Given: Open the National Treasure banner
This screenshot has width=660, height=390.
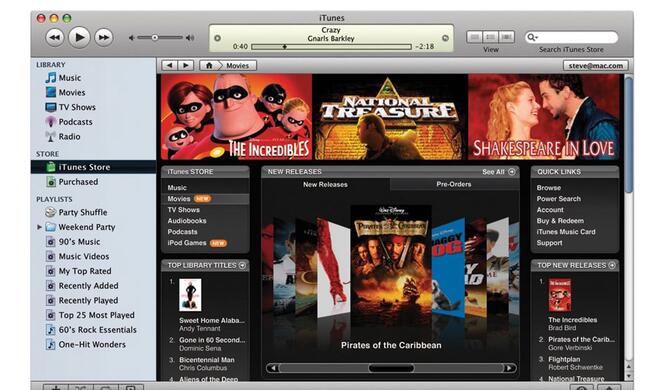Looking at the screenshot, I should pyautogui.click(x=390, y=117).
